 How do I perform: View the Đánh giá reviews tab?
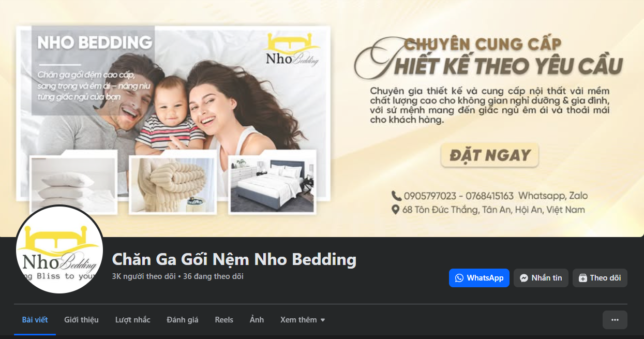pyautogui.click(x=183, y=320)
